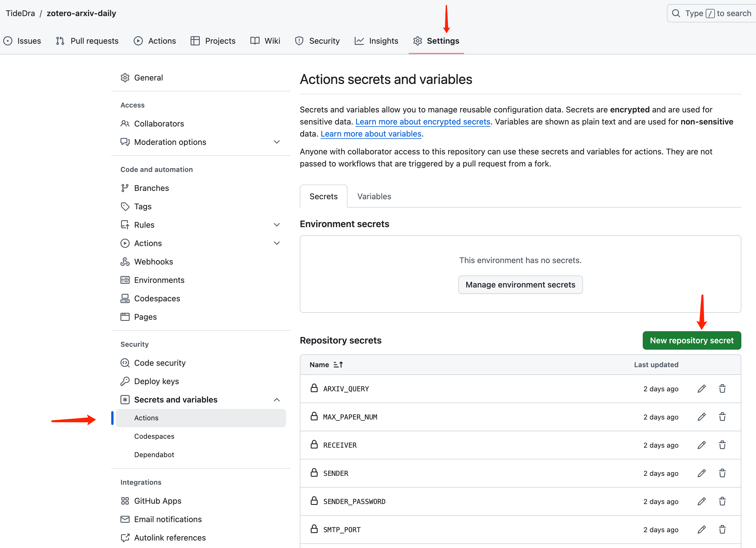This screenshot has width=756, height=548.
Task: Click the pencil edit icon for ARXIV_QUERY
Action: click(701, 389)
